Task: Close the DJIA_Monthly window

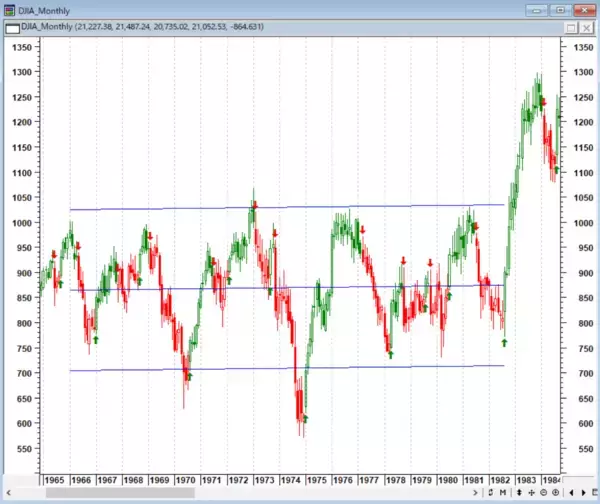Action: 584,10
